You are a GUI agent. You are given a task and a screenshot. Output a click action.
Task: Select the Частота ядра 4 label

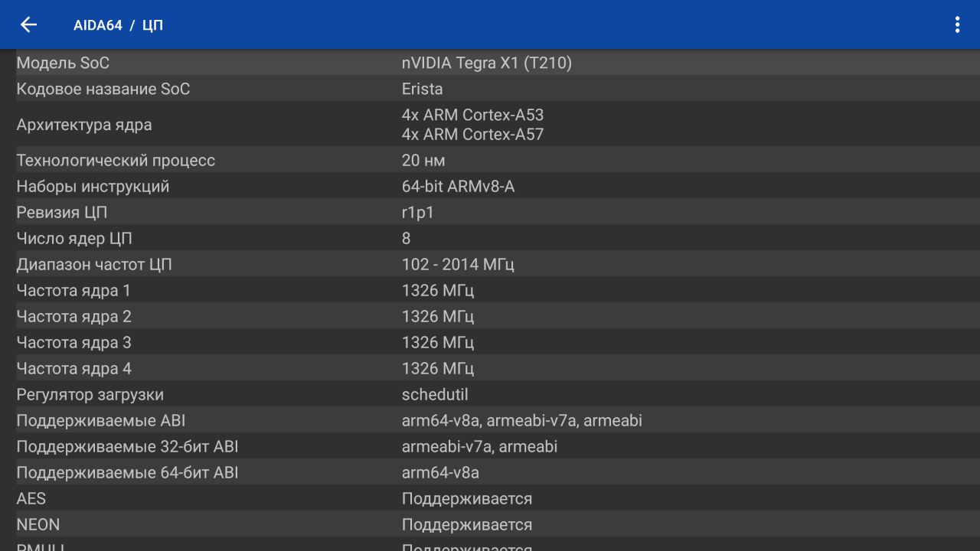[74, 369]
